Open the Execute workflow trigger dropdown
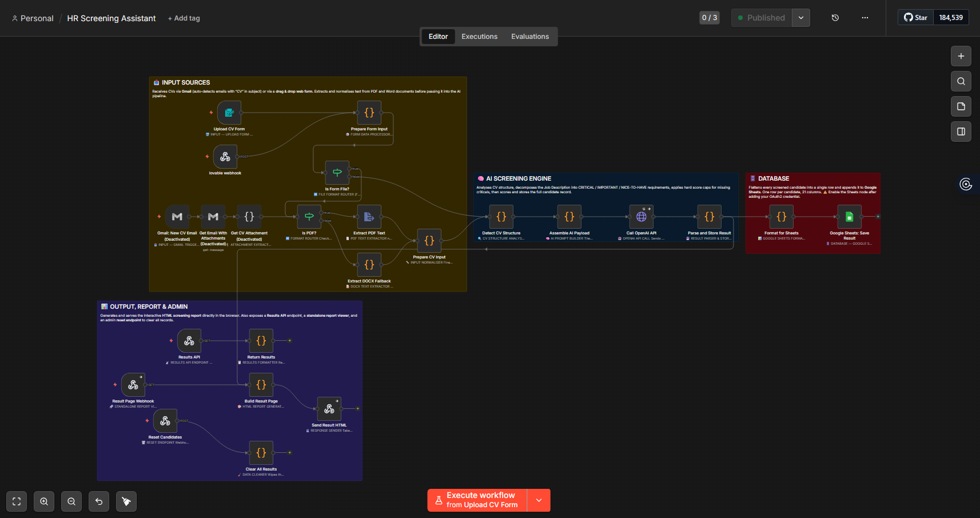This screenshot has width=980, height=518. (539, 500)
